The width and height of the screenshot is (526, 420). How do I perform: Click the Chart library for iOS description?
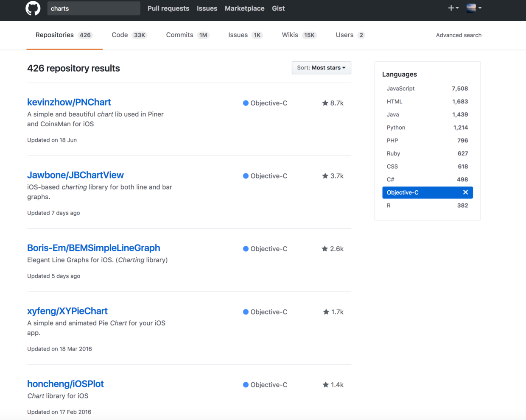pos(58,396)
